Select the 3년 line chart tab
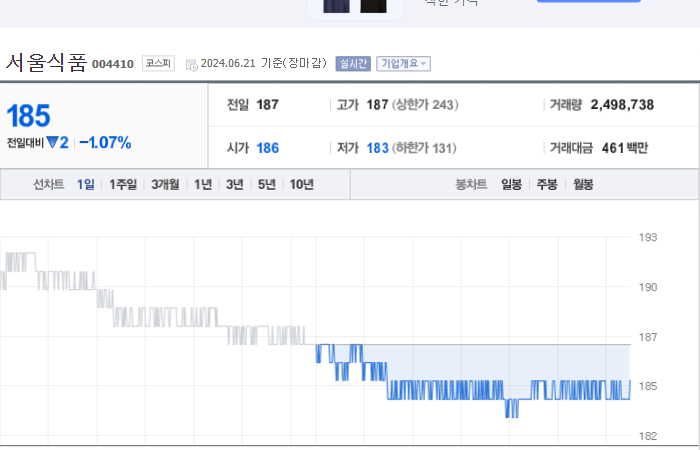 click(235, 184)
